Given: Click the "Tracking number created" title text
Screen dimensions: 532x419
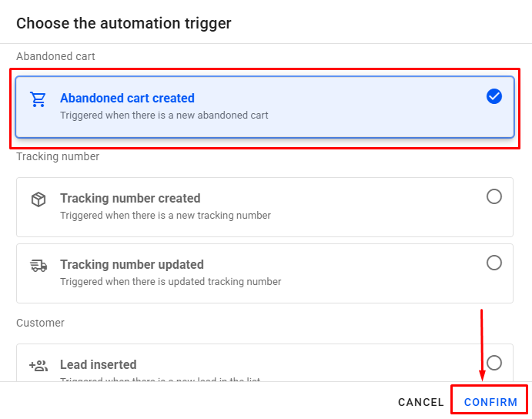Looking at the screenshot, I should pyautogui.click(x=130, y=198).
